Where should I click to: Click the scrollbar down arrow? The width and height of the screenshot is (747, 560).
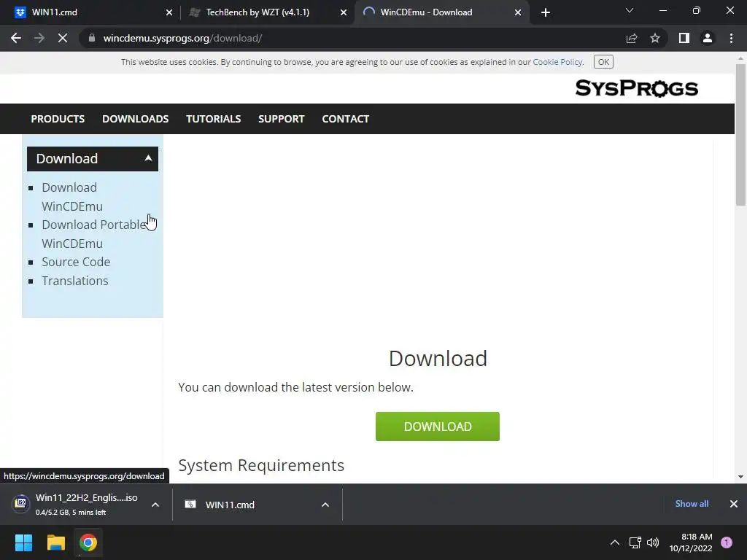[740, 476]
